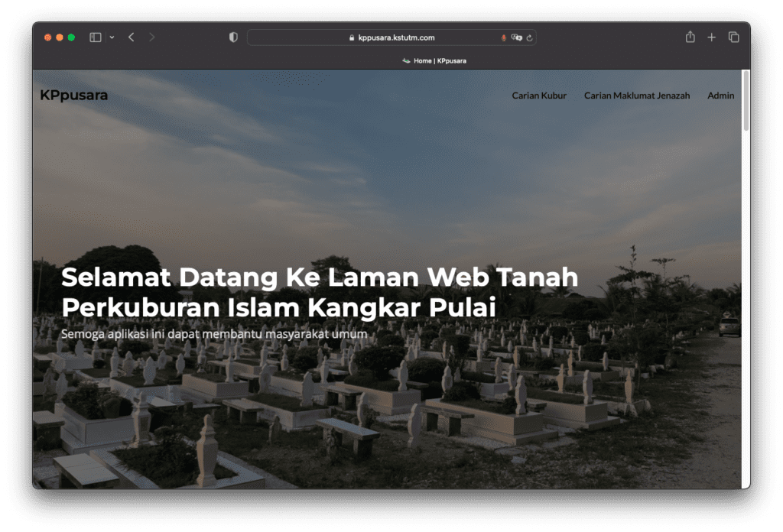Click the microphone icon in address bar
The image size is (783, 532).
502,37
